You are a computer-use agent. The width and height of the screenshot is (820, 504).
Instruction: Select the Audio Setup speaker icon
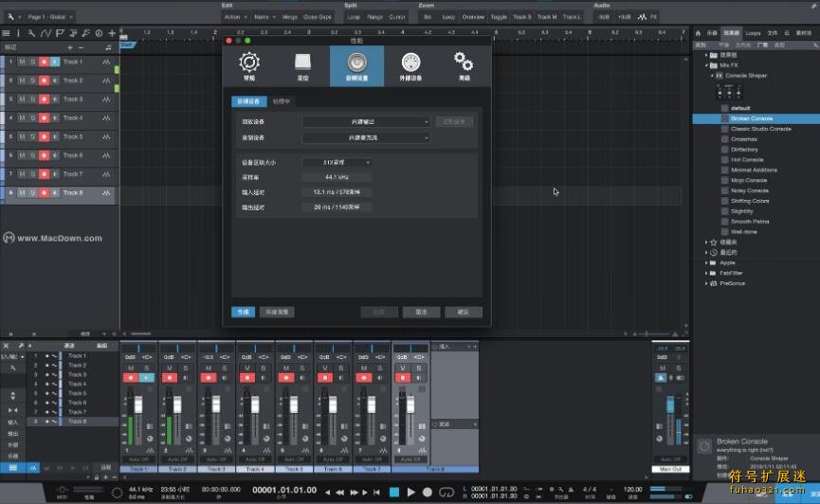(x=356, y=63)
